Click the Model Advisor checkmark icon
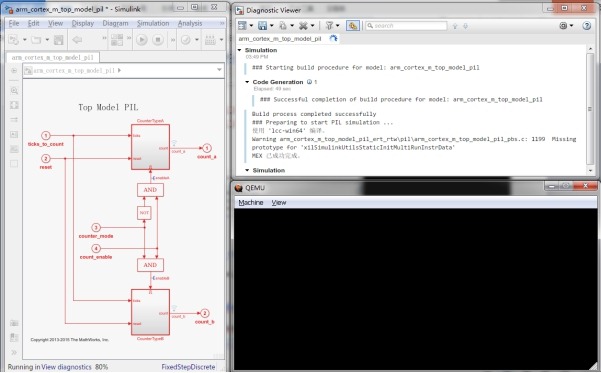This screenshot has height=373, width=601. tap(186, 39)
